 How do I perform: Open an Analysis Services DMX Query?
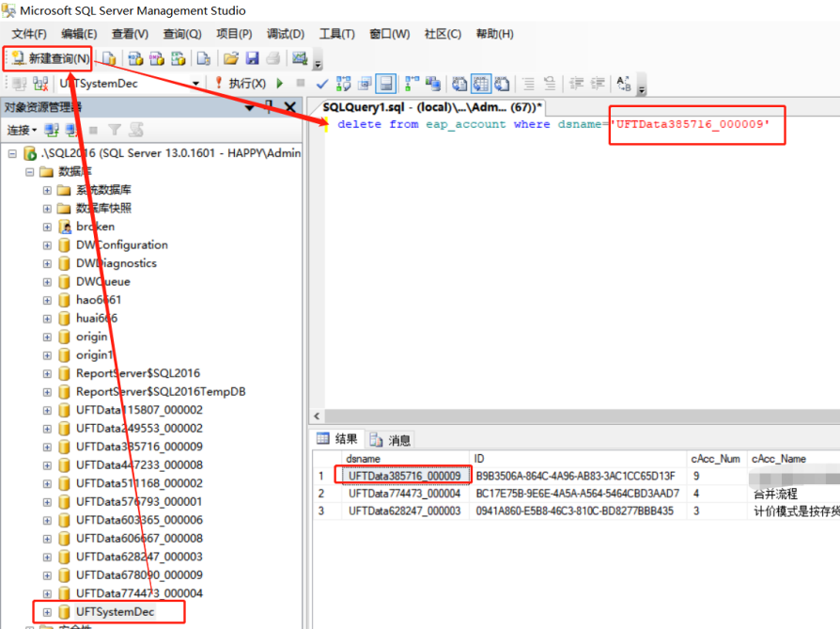click(x=157, y=58)
